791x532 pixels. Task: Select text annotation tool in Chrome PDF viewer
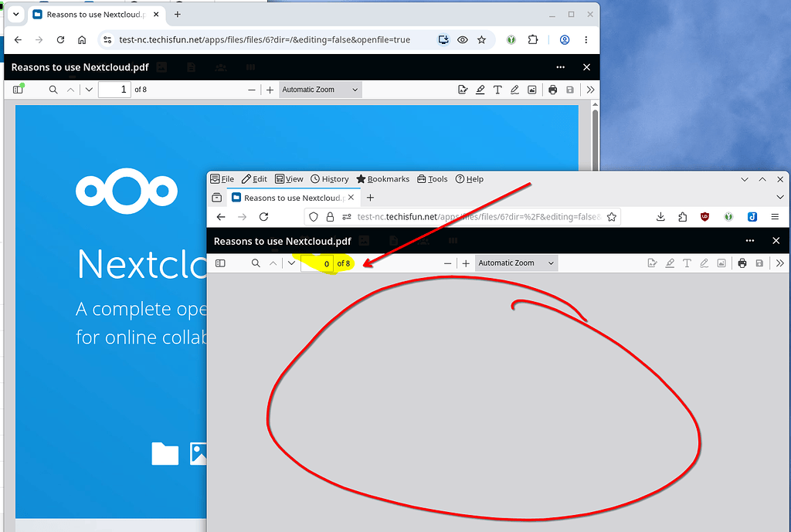(x=497, y=90)
